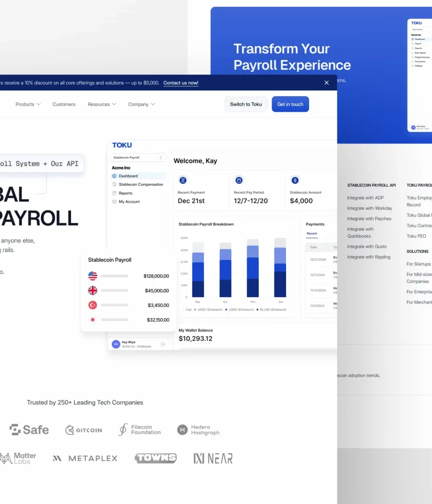Open Integrate with ADP footer link
This screenshot has height=504, width=432.
365,198
